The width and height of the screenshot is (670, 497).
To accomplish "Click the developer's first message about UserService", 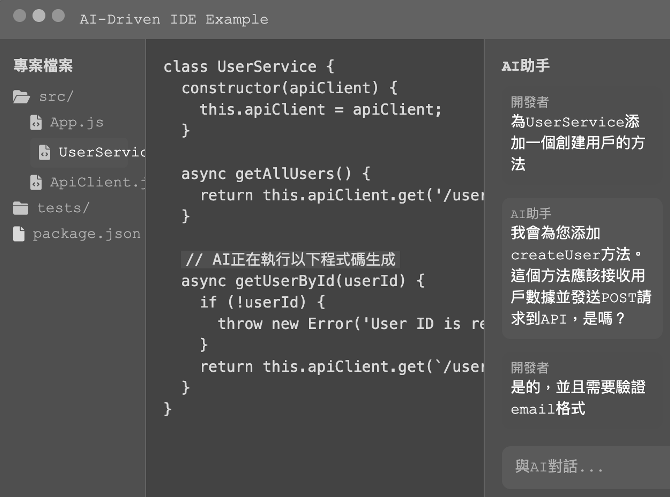I will pyautogui.click(x=582, y=135).
